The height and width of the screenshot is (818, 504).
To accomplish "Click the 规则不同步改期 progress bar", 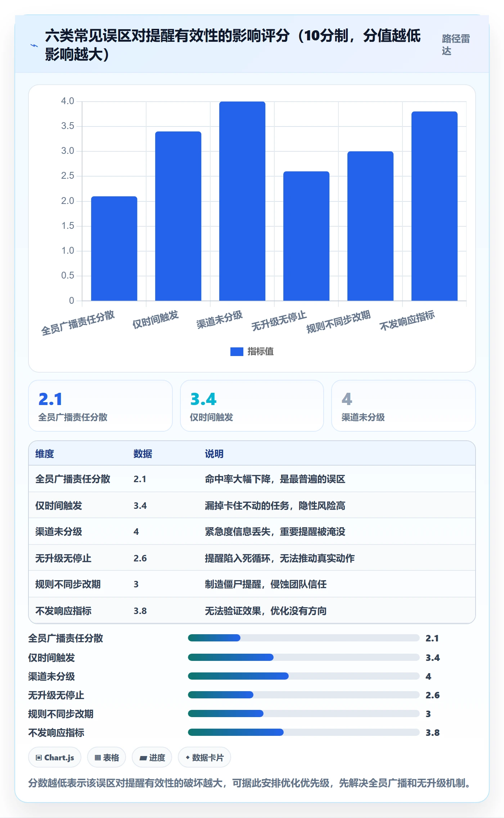I will (x=303, y=713).
